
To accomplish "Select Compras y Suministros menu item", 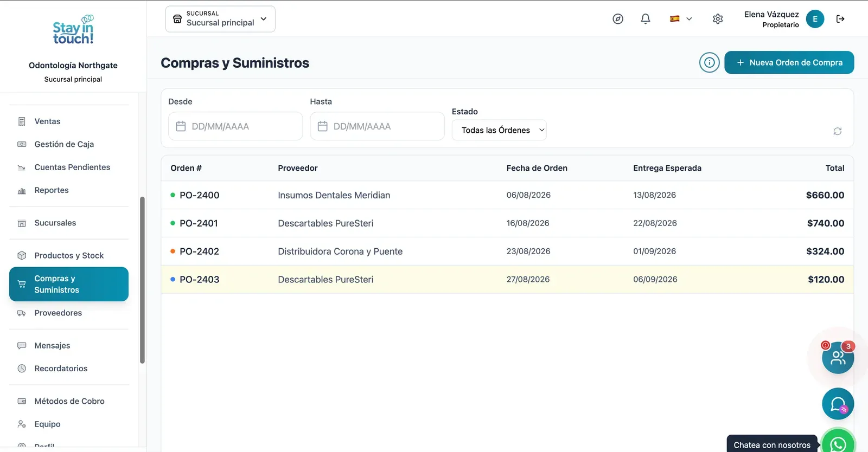I will (69, 284).
